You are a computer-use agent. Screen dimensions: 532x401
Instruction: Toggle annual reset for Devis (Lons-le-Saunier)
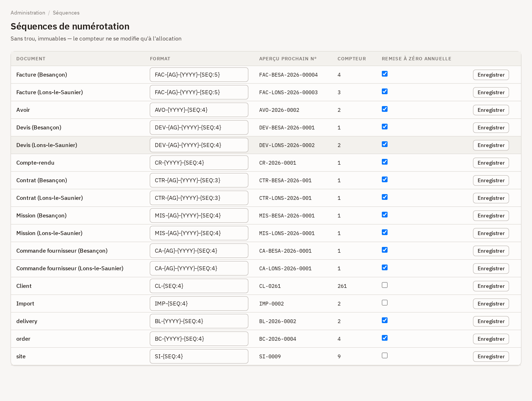[384, 144]
